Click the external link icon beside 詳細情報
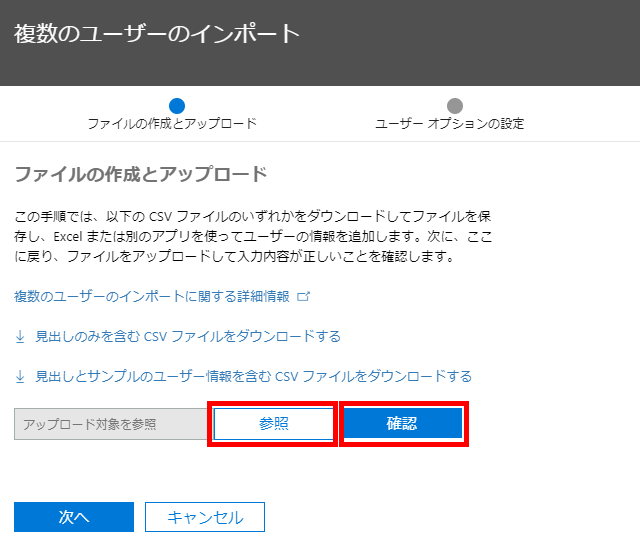The width and height of the screenshot is (640, 554). [x=304, y=297]
